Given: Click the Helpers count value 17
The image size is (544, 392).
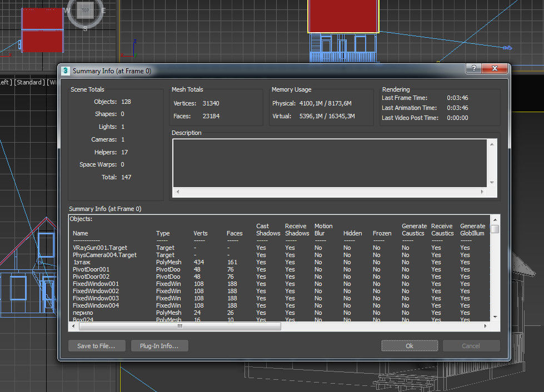Looking at the screenshot, I should pyautogui.click(x=124, y=152).
